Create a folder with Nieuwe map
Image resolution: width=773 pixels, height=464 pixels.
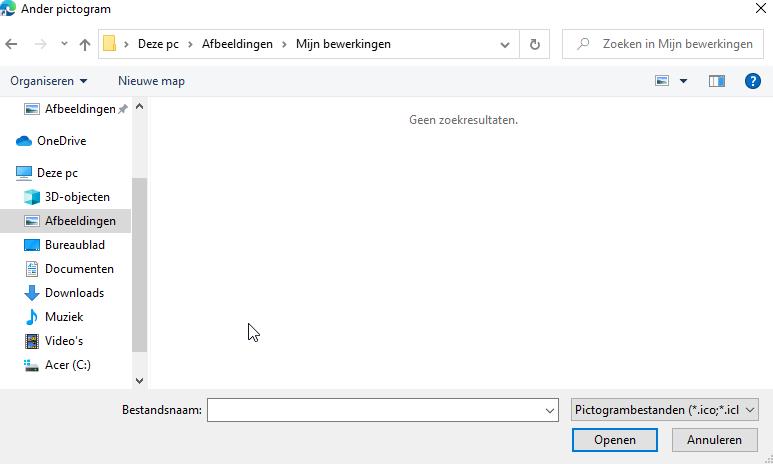click(151, 81)
